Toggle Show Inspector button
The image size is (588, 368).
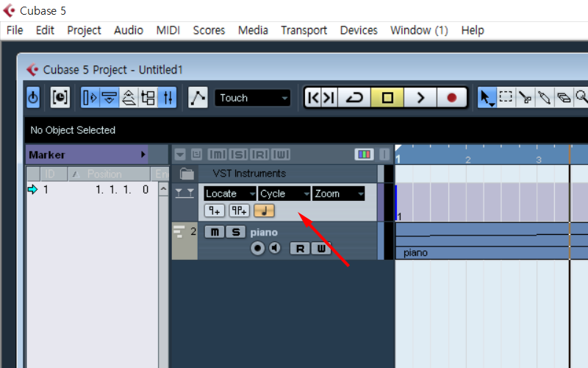click(90, 98)
